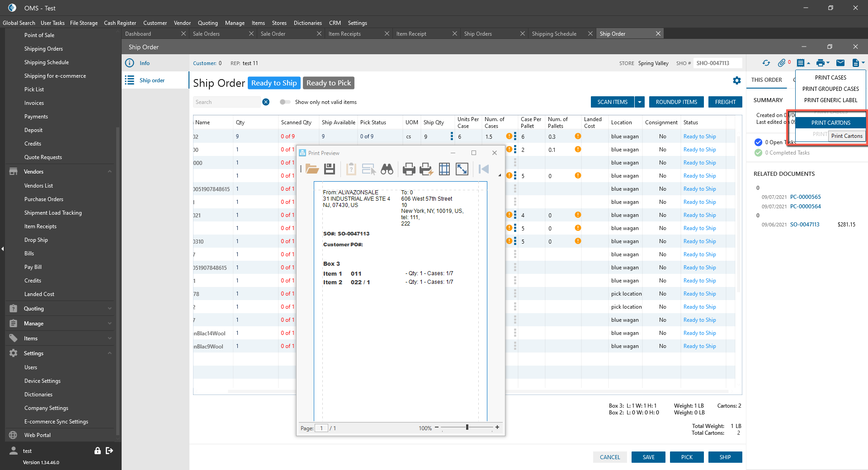Open attachments via the paperclip icon
The height and width of the screenshot is (470, 868).
[x=781, y=63]
